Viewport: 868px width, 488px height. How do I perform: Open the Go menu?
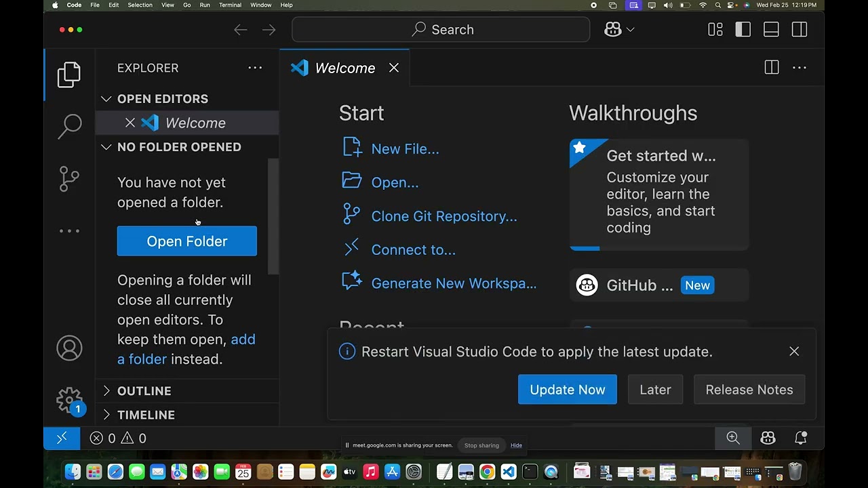pyautogui.click(x=187, y=5)
